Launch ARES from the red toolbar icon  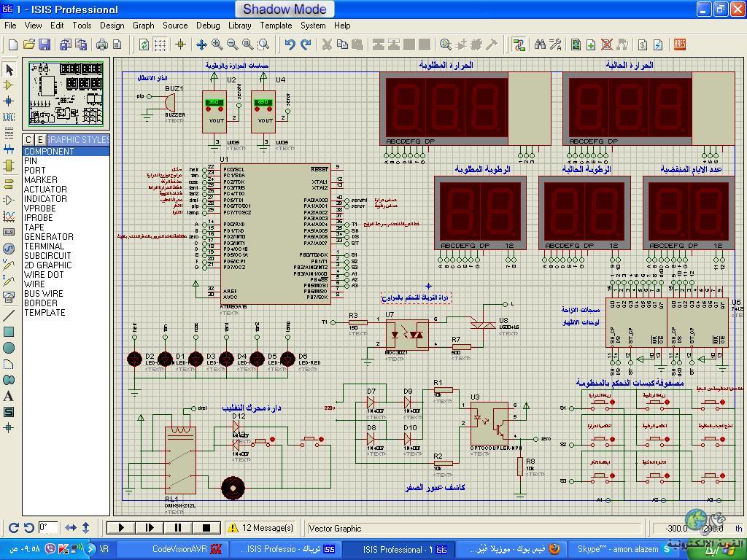(x=680, y=44)
